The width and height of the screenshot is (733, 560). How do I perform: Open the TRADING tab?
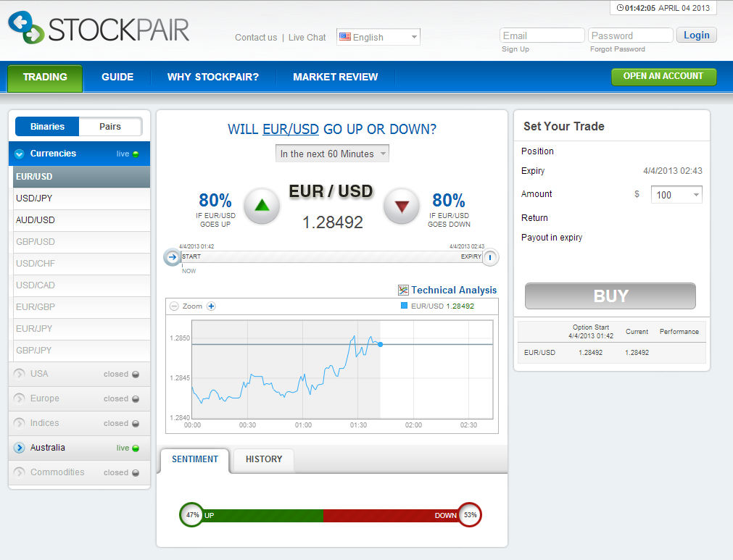tap(45, 77)
